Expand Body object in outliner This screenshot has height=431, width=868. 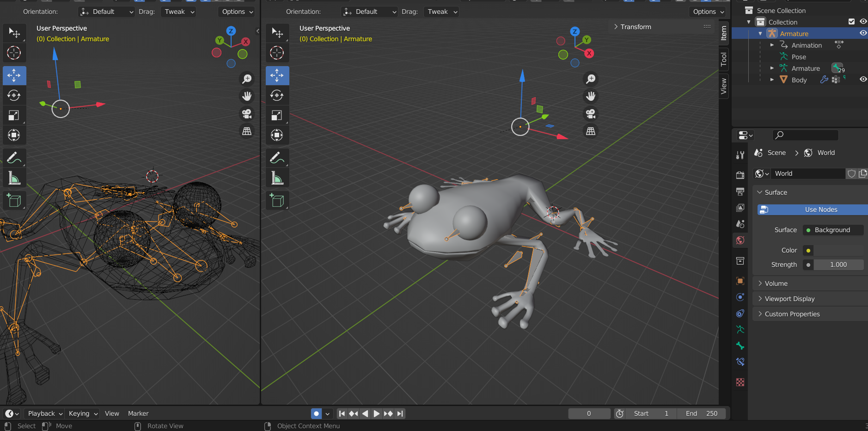(x=772, y=80)
